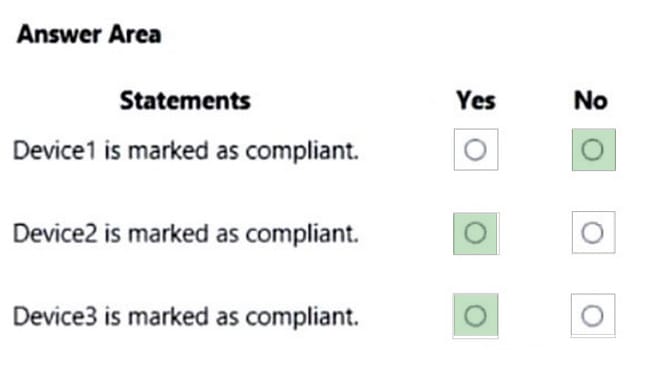Mark Yes for Device3 compliant statement

475,316
